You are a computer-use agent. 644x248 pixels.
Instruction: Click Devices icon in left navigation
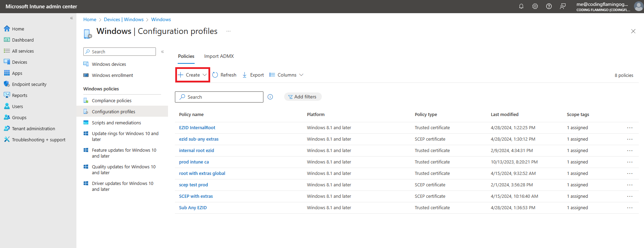[7, 62]
